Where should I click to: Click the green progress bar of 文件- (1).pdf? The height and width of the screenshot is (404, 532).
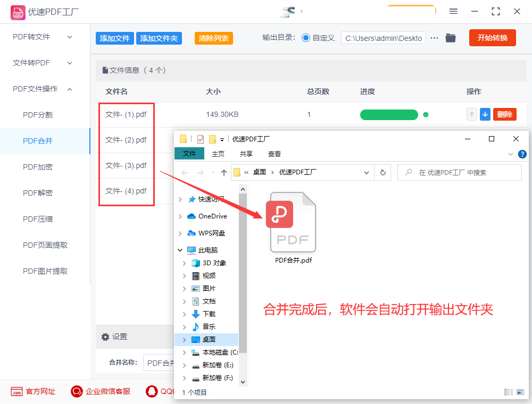(389, 115)
